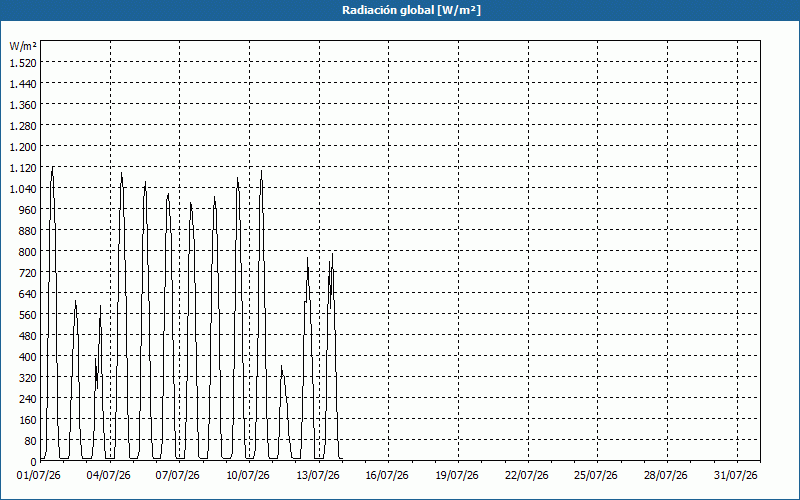Click the W/m² unit label on the y-axis
The height and width of the screenshot is (500, 800).
(x=23, y=46)
